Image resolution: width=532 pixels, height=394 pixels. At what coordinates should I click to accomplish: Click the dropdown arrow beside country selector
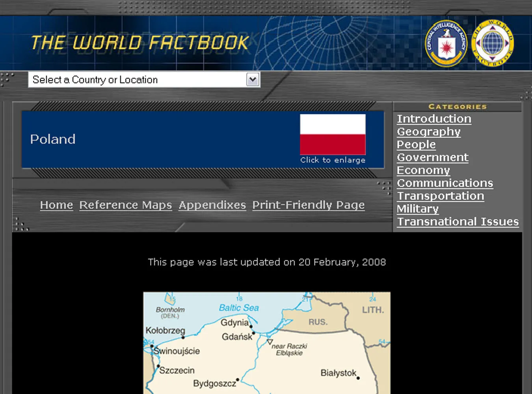253,80
